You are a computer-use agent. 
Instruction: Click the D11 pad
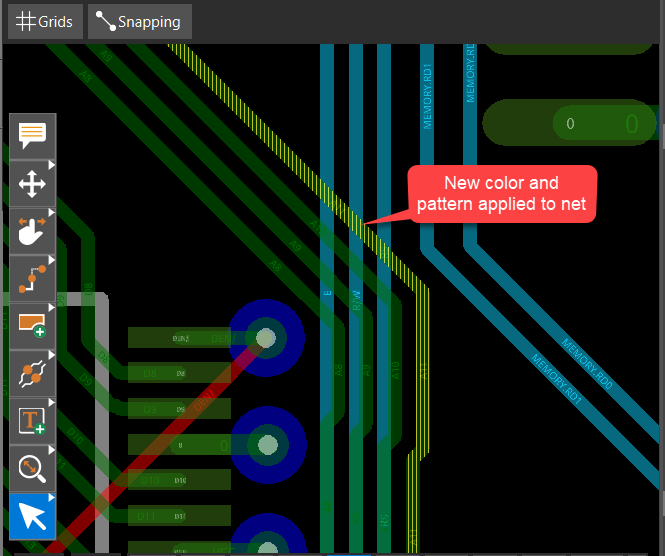pyautogui.click(x=179, y=516)
